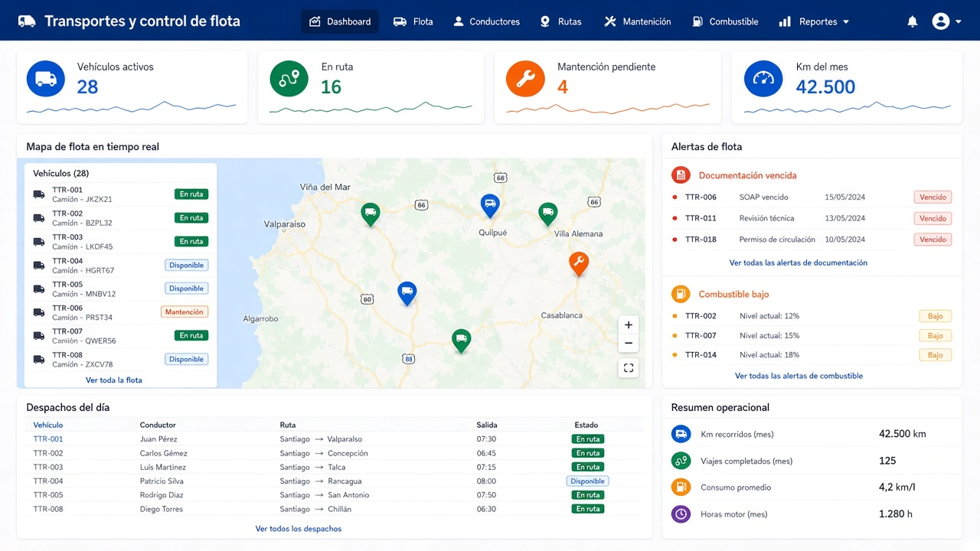Open the TTR-001 link in Despachos del día
This screenshot has width=980, height=551.
coord(48,439)
